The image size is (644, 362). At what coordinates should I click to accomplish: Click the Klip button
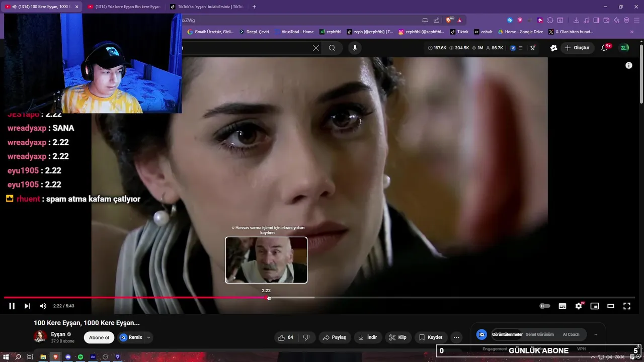click(x=398, y=337)
